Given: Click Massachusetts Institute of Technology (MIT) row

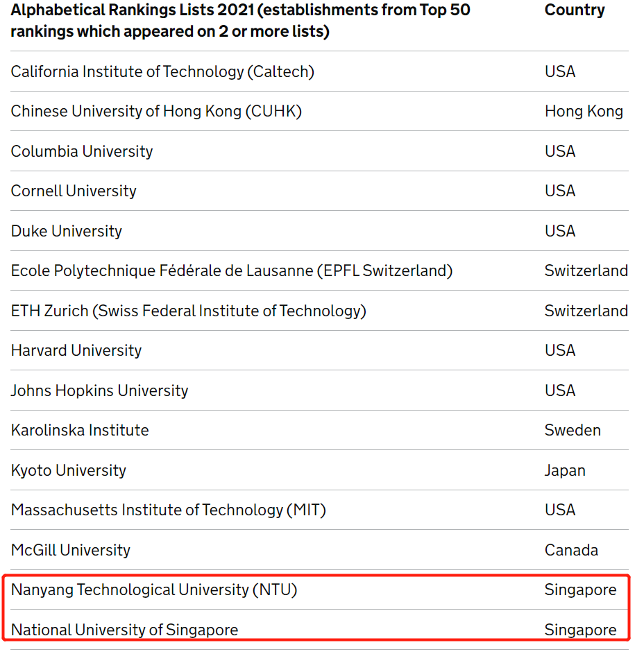Looking at the screenshot, I should coord(168,510).
